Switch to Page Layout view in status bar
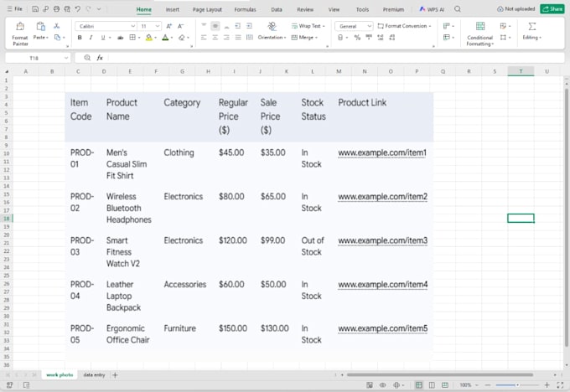570x392 pixels. (432, 385)
